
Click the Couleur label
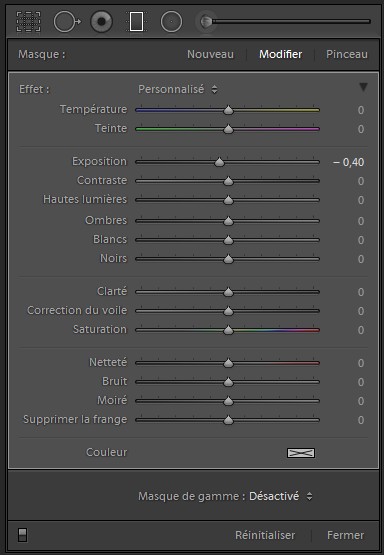tap(107, 452)
